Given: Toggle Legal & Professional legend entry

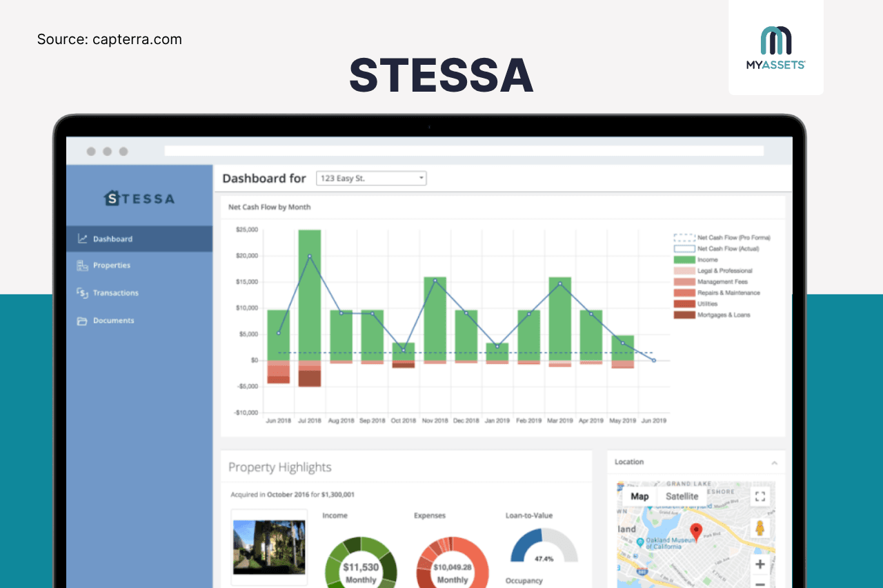Looking at the screenshot, I should click(713, 271).
